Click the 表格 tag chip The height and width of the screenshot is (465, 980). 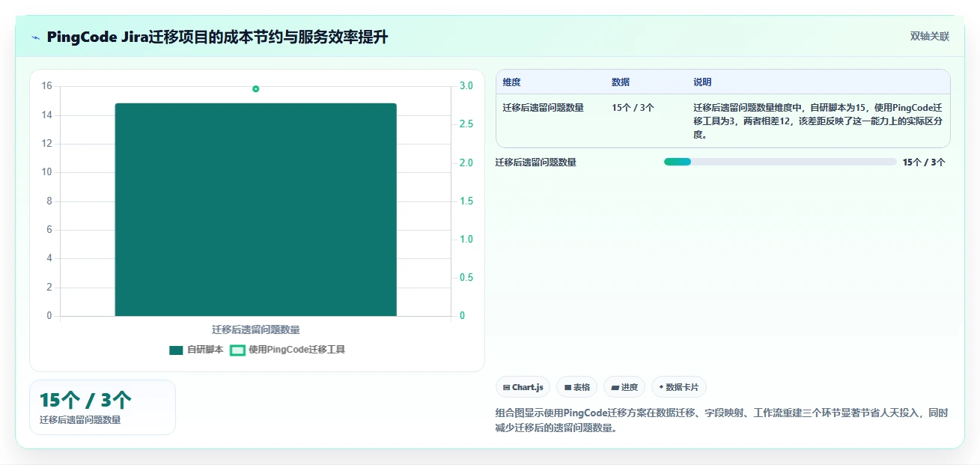coord(577,387)
